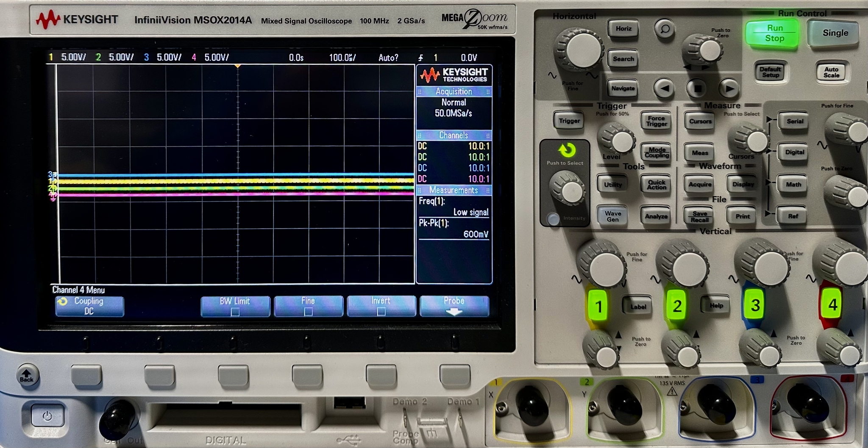Click the Navigate button
Screen dimensions: 868x448
(x=623, y=88)
